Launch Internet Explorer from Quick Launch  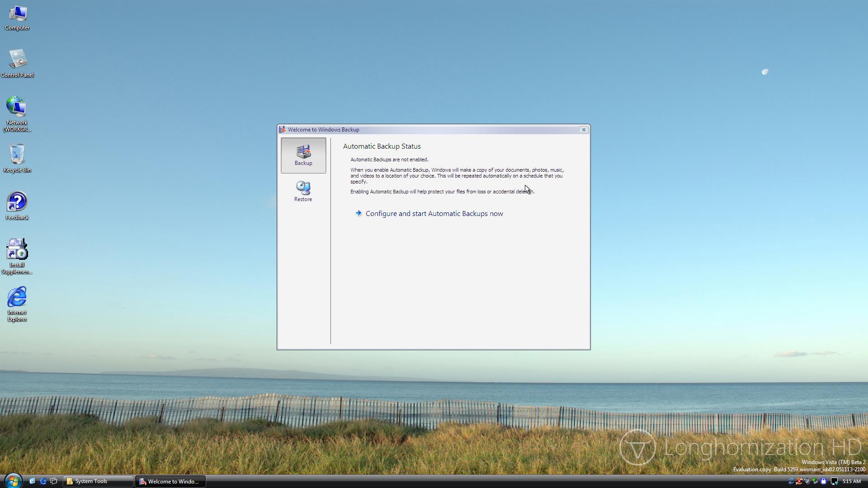click(x=43, y=481)
